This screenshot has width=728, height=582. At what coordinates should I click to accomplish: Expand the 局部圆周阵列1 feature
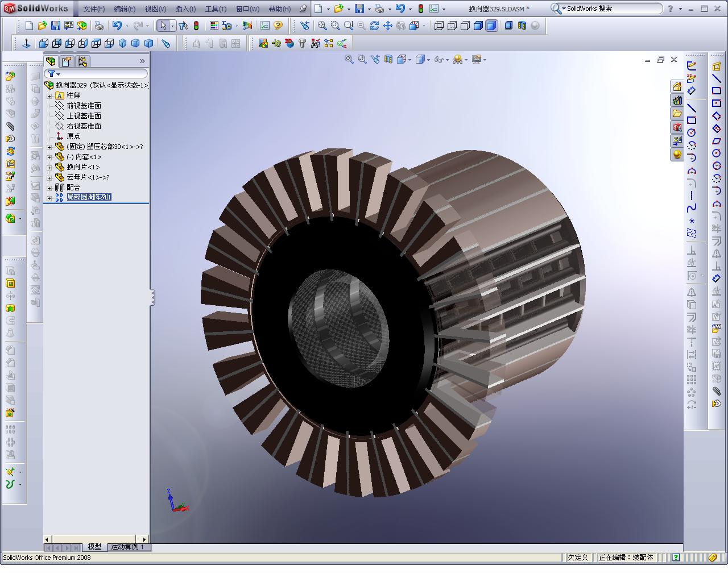(x=49, y=198)
